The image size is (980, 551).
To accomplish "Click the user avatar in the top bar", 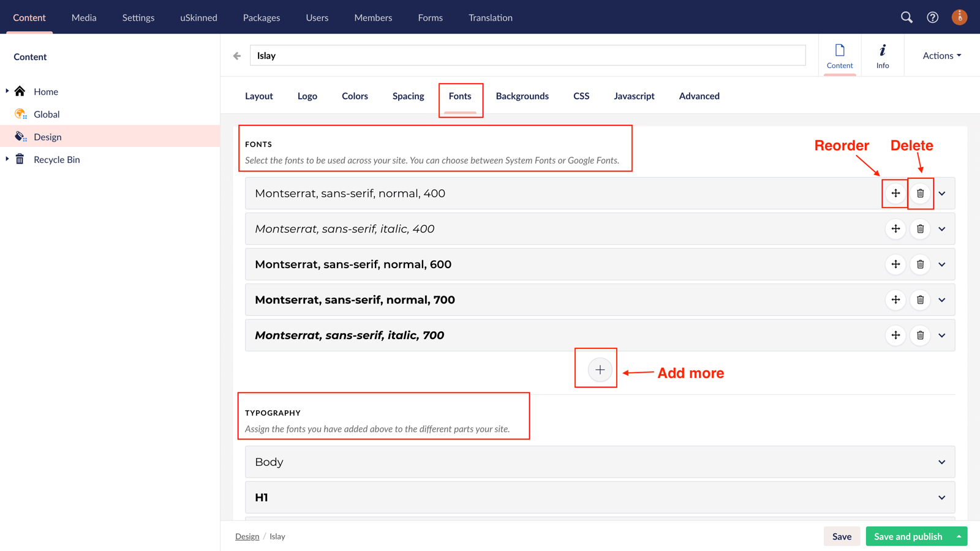I will (x=959, y=17).
